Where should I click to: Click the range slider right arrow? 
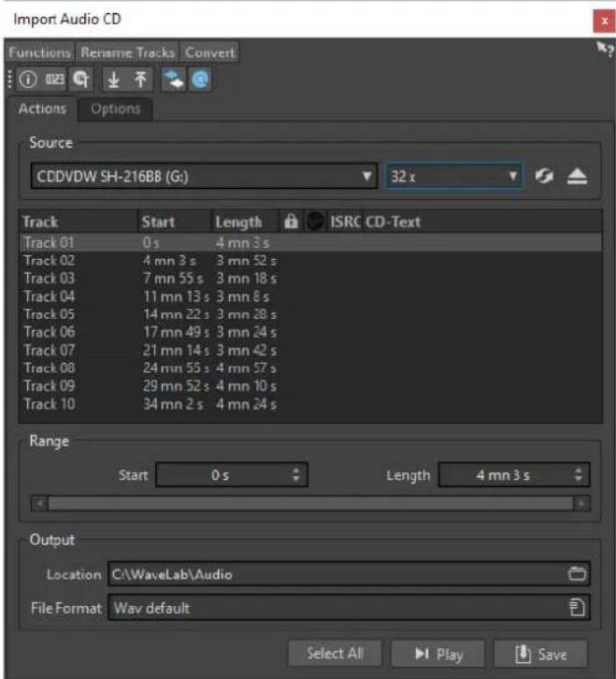pos(581,503)
